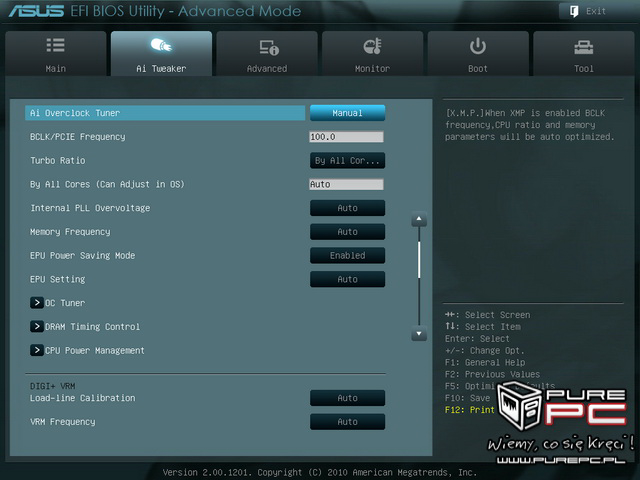Select the VRM Frequency label

62,422
